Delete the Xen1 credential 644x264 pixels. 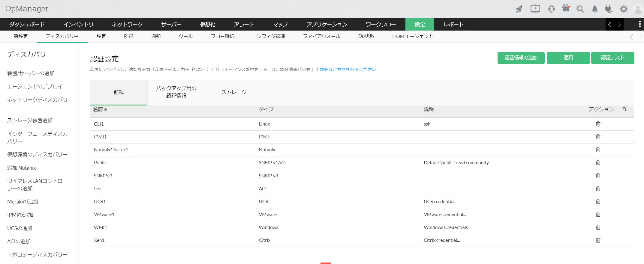pos(598,240)
